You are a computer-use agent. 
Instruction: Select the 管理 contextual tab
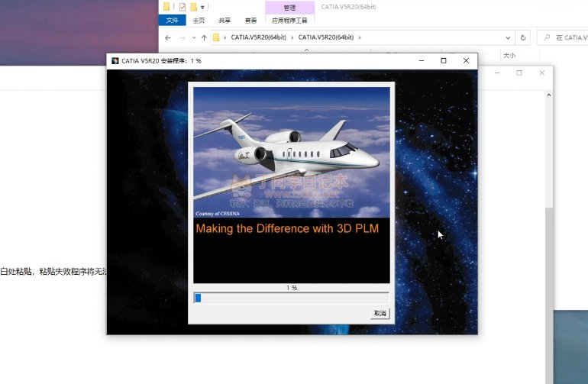coord(289,8)
